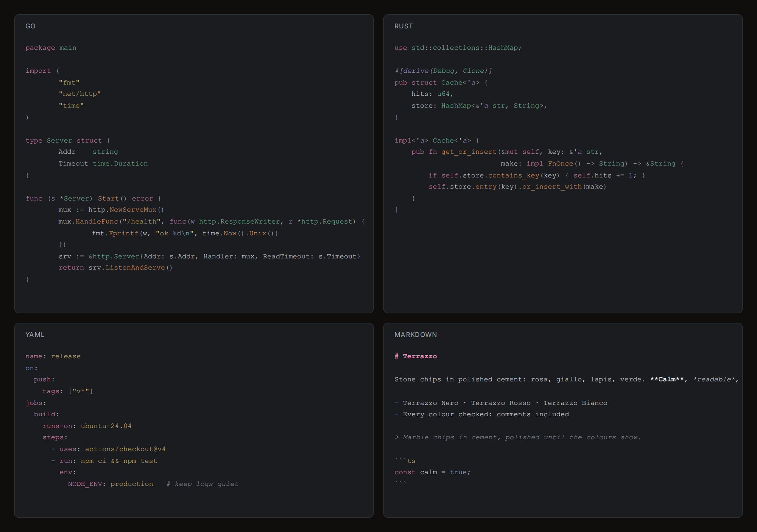The image size is (757, 532).
Task: Click the 'srv := &http.Server{' line
Action: point(209,256)
